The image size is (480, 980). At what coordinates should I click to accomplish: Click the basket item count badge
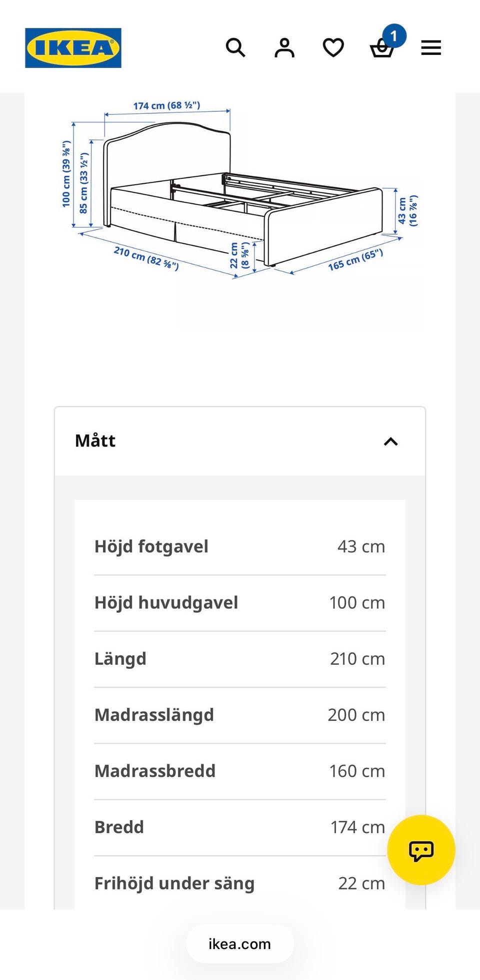coord(394,36)
